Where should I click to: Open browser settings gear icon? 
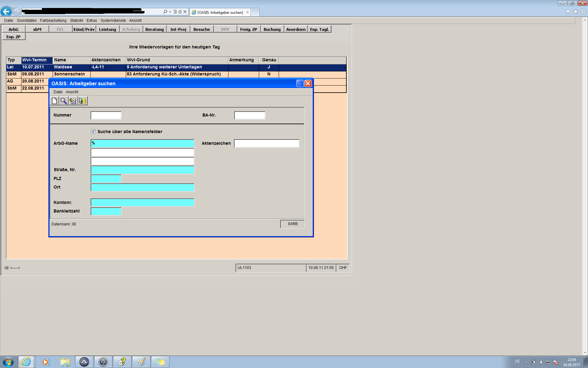click(583, 12)
